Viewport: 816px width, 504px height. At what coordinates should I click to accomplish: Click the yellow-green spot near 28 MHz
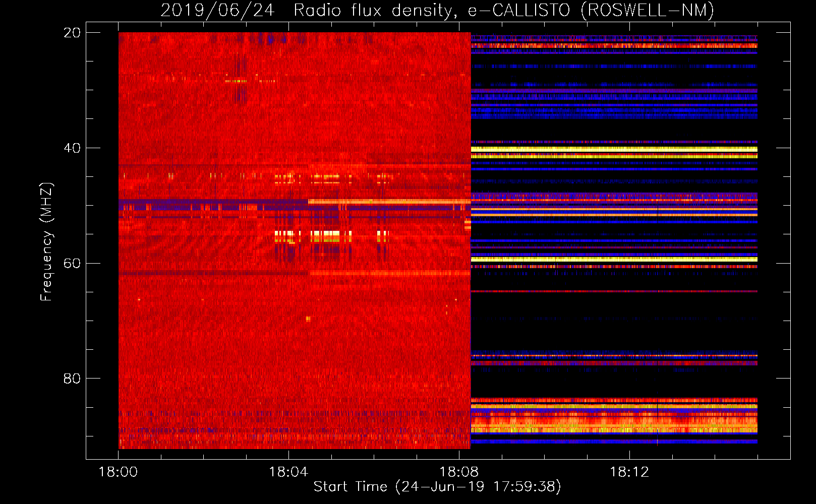[236, 81]
